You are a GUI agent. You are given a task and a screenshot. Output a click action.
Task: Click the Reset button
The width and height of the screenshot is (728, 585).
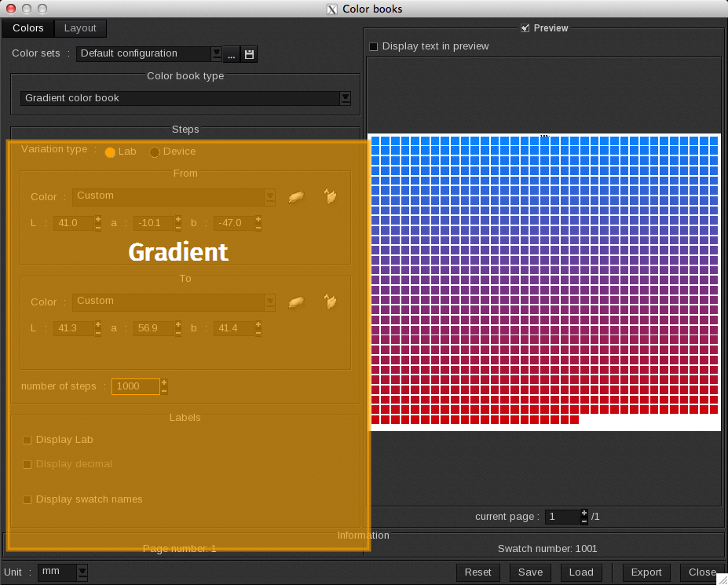477,572
